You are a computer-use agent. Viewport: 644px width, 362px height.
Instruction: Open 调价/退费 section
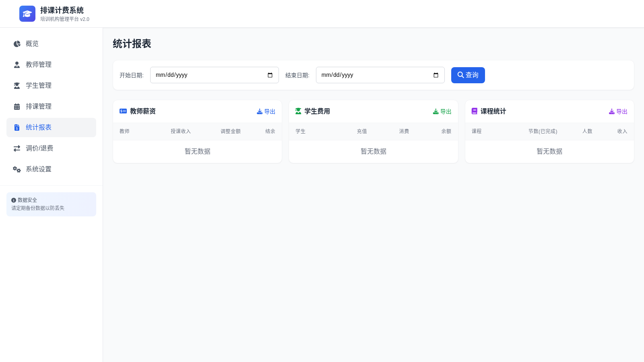(x=51, y=148)
